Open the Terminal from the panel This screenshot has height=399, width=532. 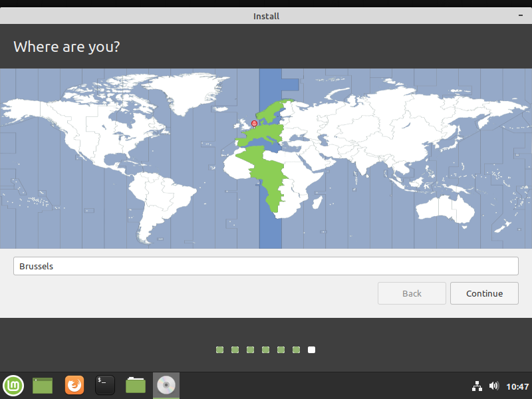tap(105, 385)
